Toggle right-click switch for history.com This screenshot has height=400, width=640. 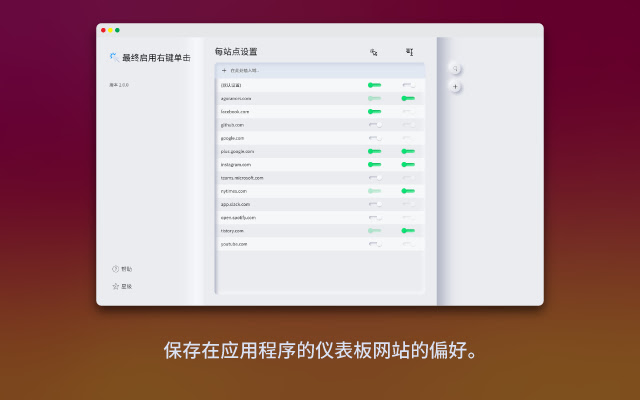pyautogui.click(x=375, y=231)
